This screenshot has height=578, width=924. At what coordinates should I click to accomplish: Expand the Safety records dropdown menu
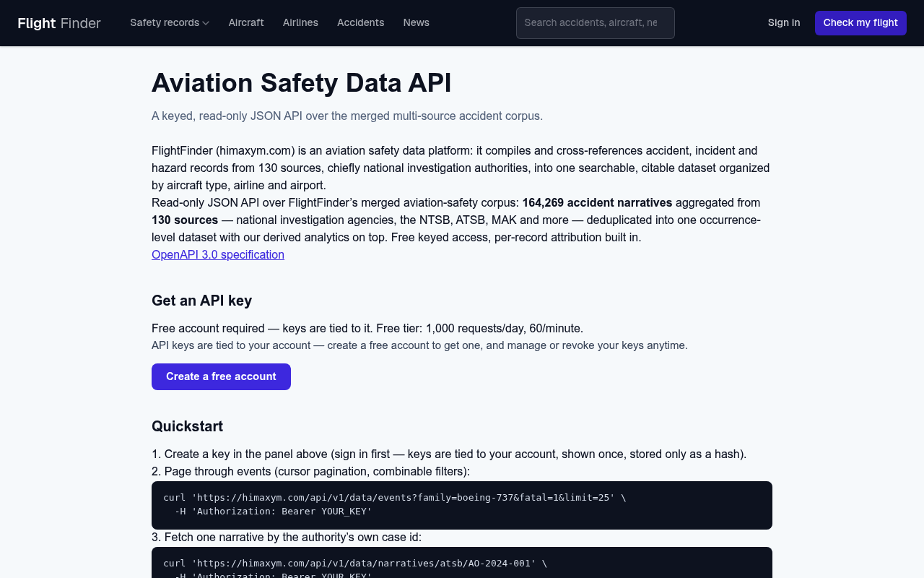[170, 22]
